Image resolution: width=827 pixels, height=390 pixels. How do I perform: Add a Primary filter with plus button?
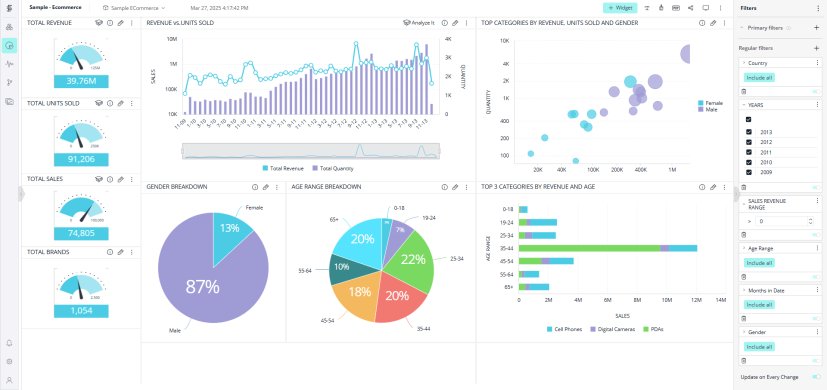pos(816,27)
